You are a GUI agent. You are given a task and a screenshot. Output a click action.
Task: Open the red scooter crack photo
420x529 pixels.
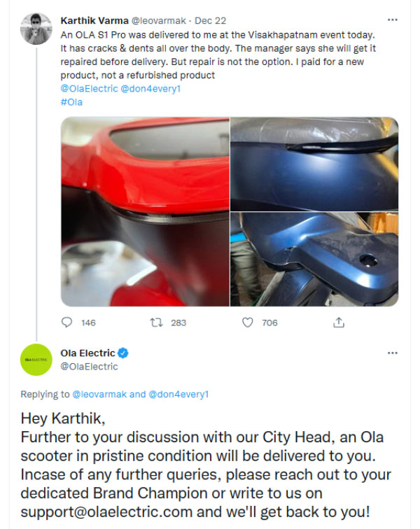click(x=145, y=211)
